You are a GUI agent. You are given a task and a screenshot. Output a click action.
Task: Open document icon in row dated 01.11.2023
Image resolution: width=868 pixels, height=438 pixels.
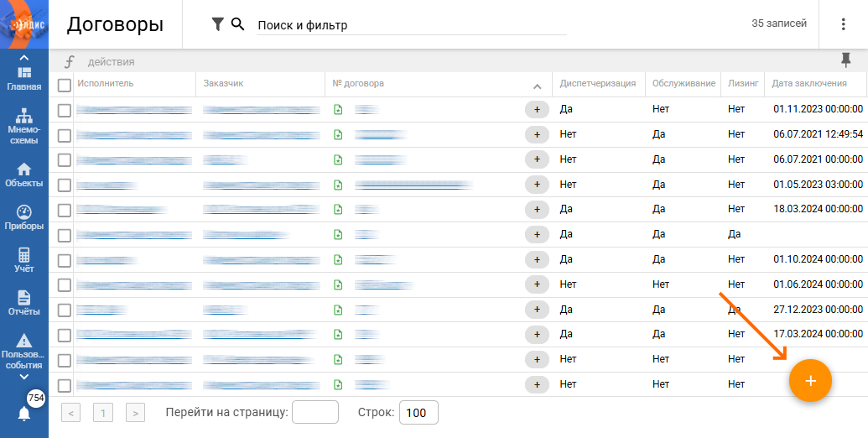coord(338,110)
